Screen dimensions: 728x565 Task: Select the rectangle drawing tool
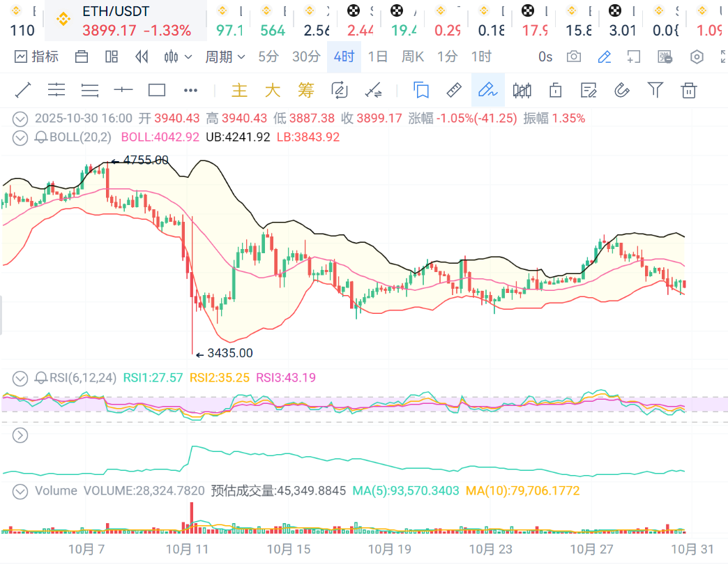point(157,90)
